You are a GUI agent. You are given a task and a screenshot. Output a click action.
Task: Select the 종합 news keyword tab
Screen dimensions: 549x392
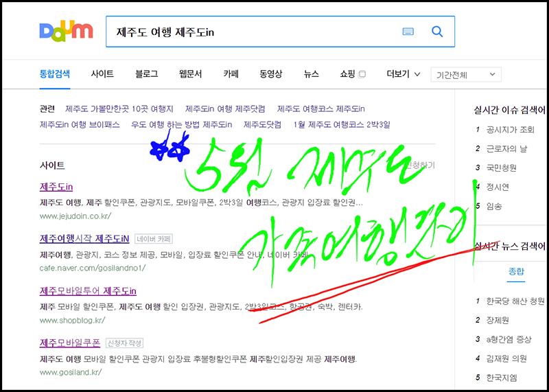click(x=516, y=271)
